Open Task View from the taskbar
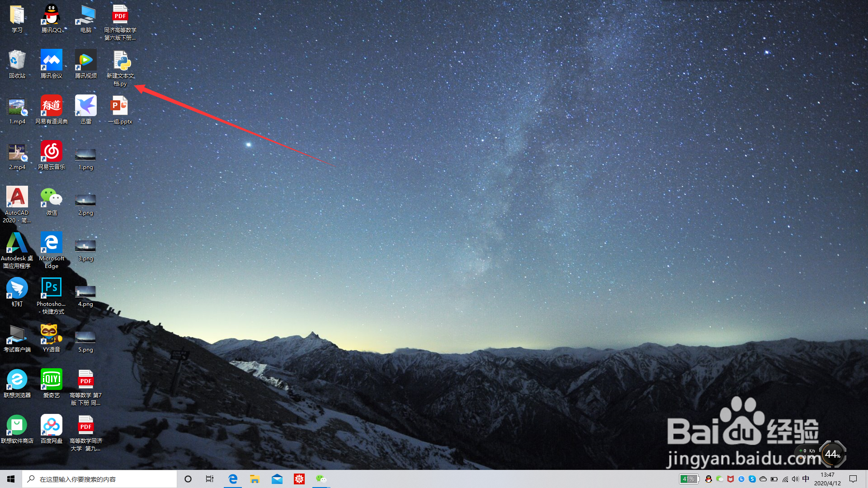 point(210,479)
